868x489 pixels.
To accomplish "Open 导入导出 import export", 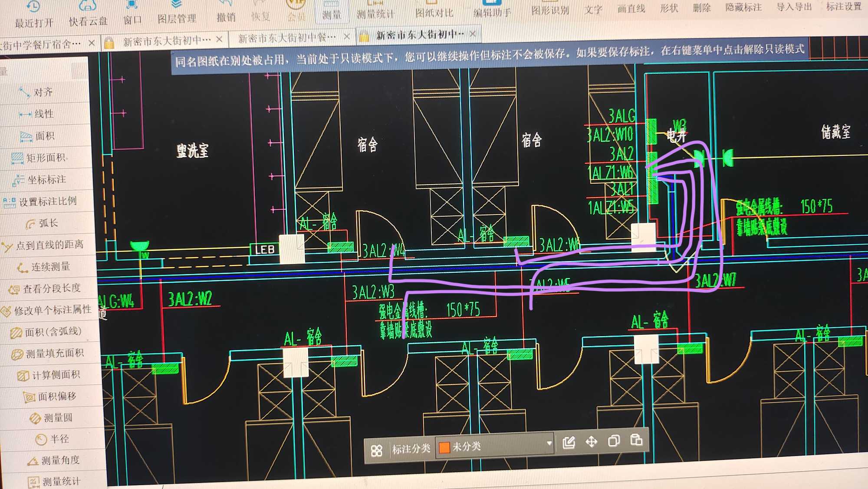I will click(794, 6).
